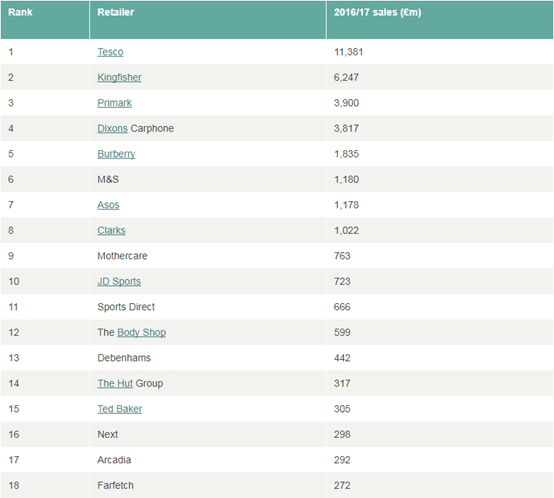Viewport: 554px width, 498px height.
Task: Select the M&S retailer cell
Action: click(208, 179)
